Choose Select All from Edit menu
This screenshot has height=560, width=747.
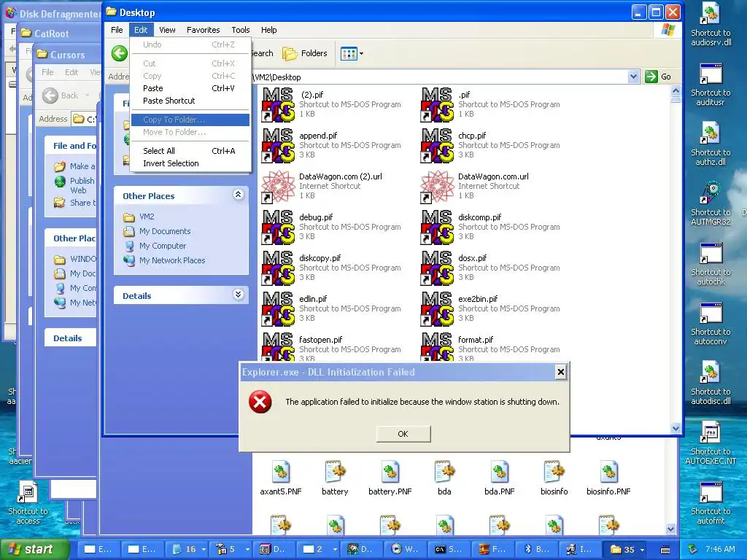(x=190, y=151)
